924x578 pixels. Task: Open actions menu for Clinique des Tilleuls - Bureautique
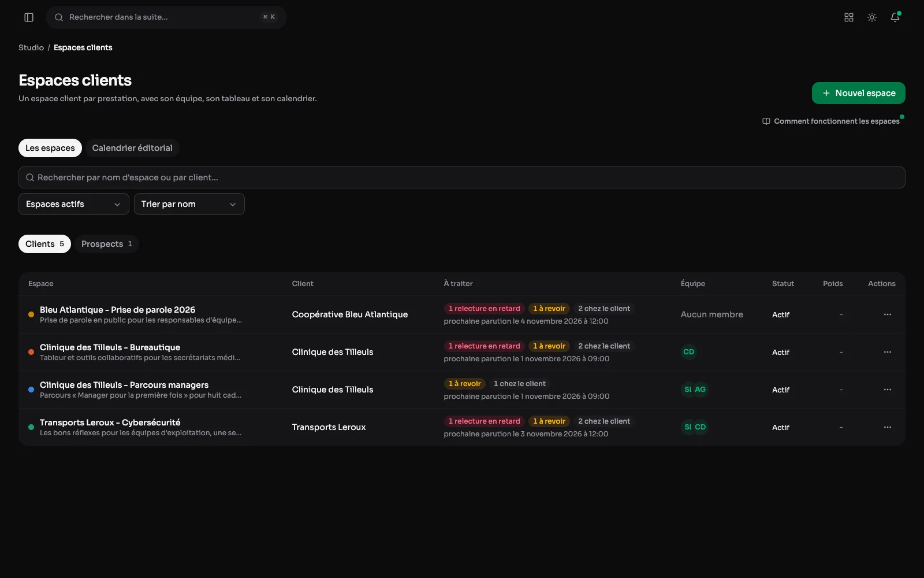point(888,352)
